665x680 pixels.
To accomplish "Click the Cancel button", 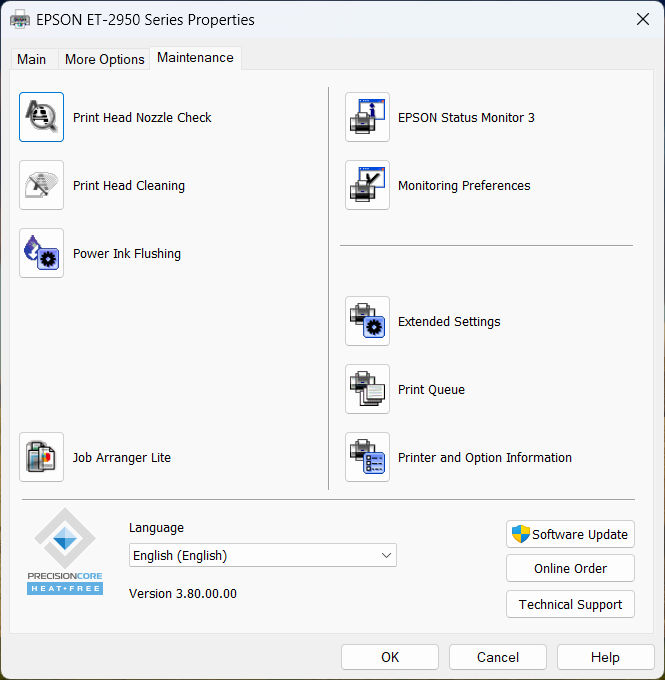I will (498, 657).
